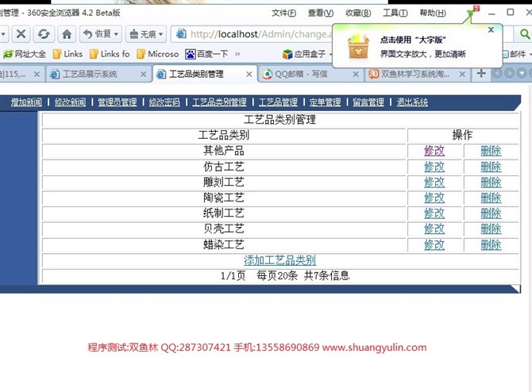
Task: Switch to the 工艺品展示系统 tab
Action: click(x=90, y=74)
